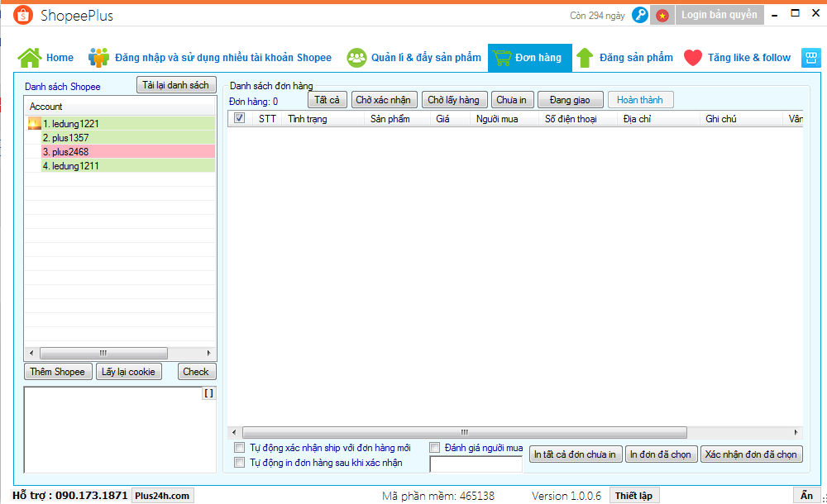Click the green Home house icon

point(30,58)
